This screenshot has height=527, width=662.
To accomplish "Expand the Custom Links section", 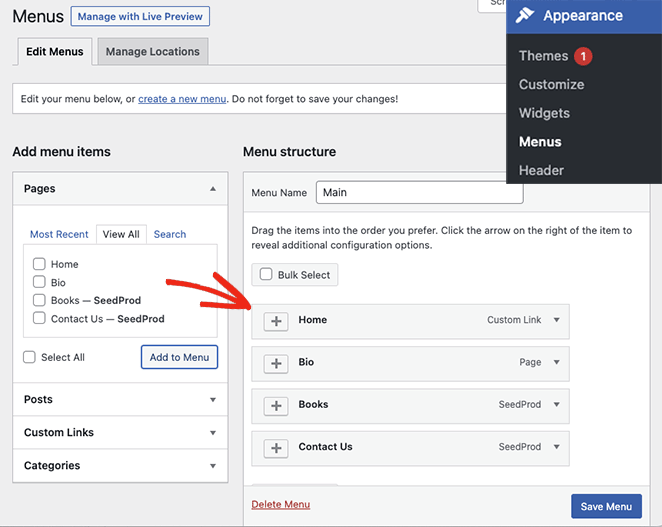I will (x=120, y=432).
